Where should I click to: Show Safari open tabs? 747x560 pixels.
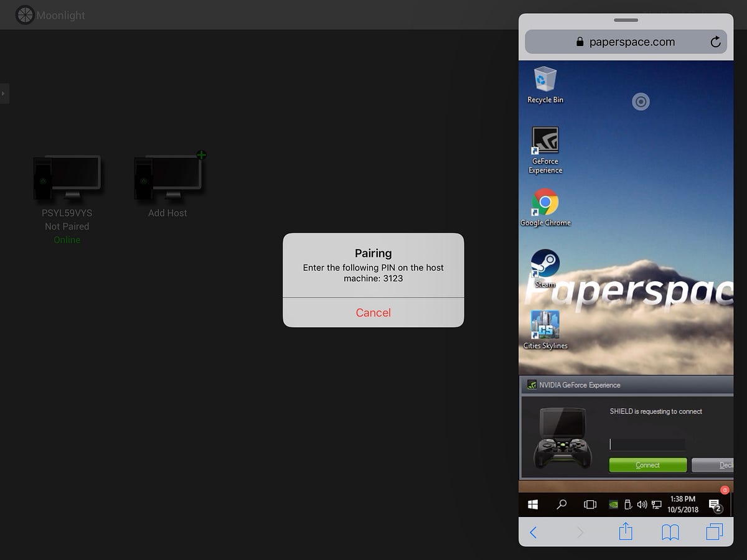pyautogui.click(x=715, y=531)
